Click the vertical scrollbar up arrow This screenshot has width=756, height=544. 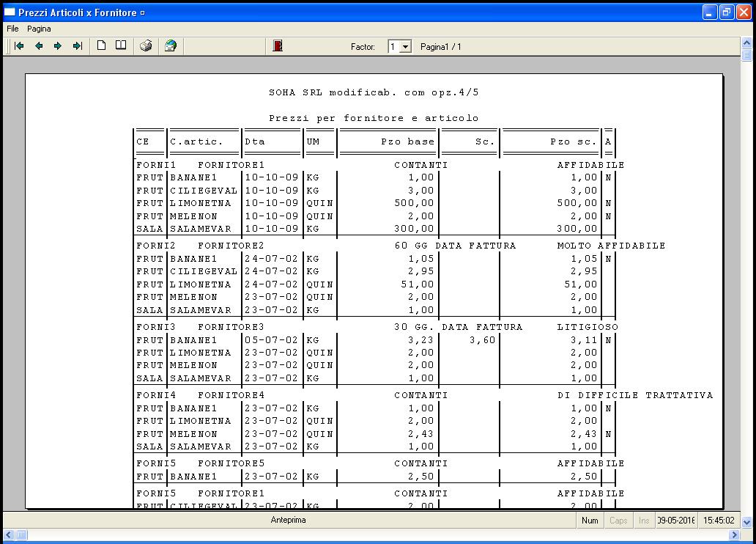click(746, 43)
